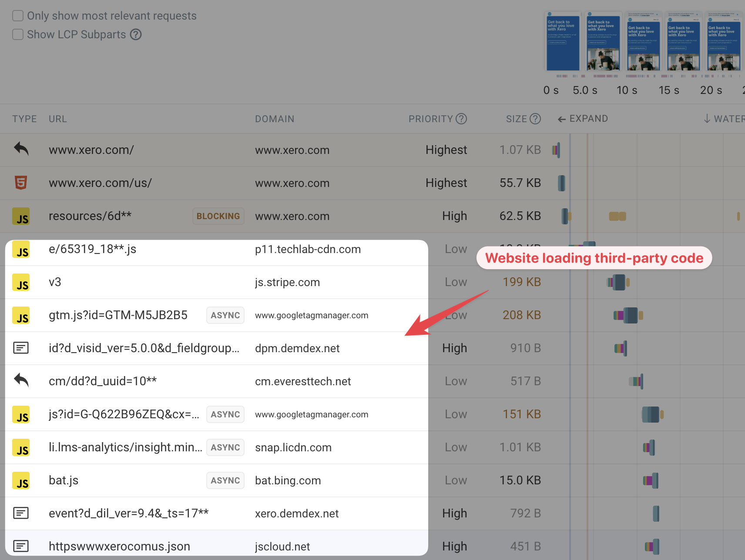The image size is (745, 560).
Task: Select domain bat.bing.com
Action: 288,480
